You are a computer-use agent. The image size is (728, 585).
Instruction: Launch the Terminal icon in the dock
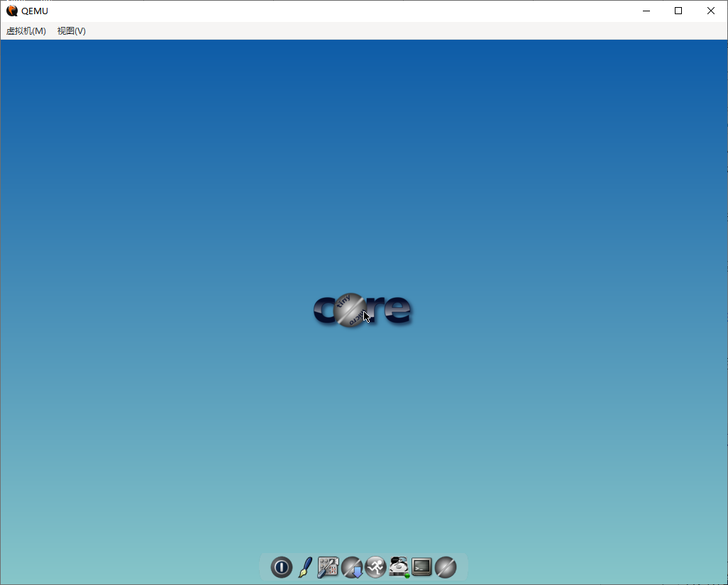(422, 567)
